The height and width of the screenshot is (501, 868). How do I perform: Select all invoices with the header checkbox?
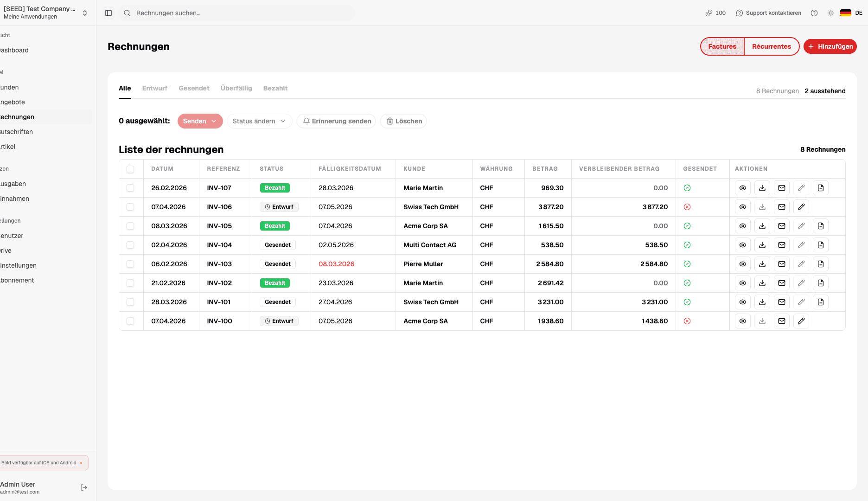coord(130,169)
